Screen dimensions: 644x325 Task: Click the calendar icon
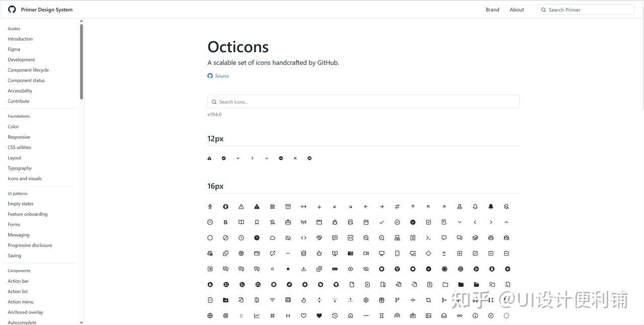point(366,222)
